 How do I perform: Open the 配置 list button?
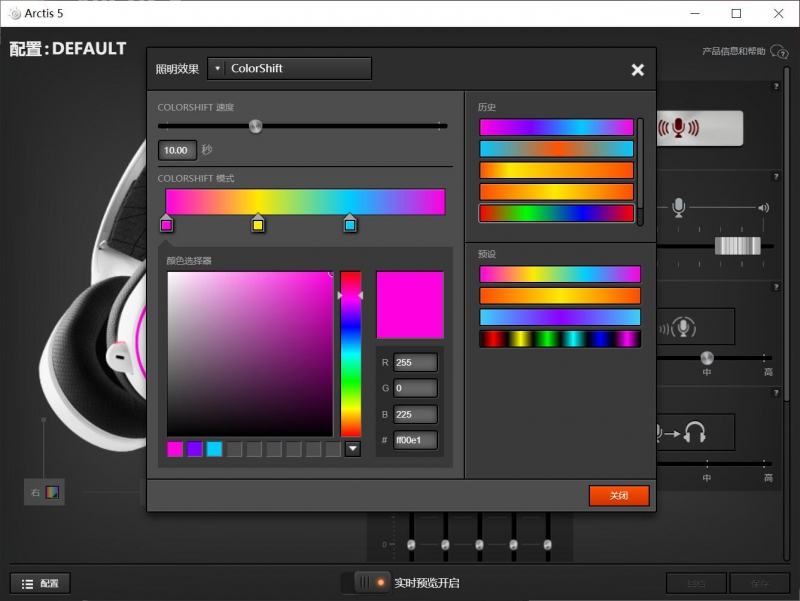pyautogui.click(x=40, y=584)
